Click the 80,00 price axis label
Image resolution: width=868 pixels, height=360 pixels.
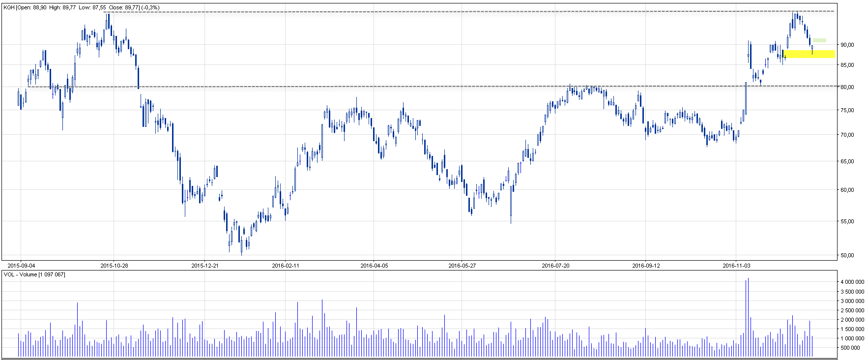click(x=847, y=87)
